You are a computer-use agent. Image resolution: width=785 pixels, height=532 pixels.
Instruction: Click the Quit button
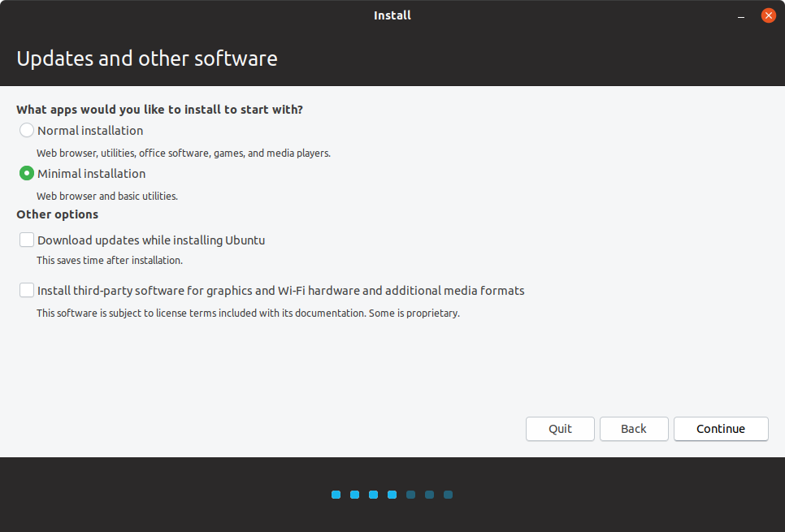tap(560, 429)
